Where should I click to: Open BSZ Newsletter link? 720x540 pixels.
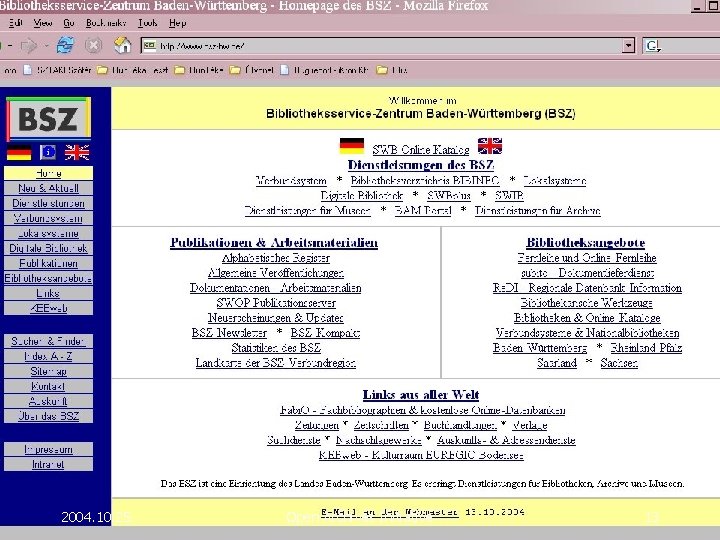click(x=229, y=333)
